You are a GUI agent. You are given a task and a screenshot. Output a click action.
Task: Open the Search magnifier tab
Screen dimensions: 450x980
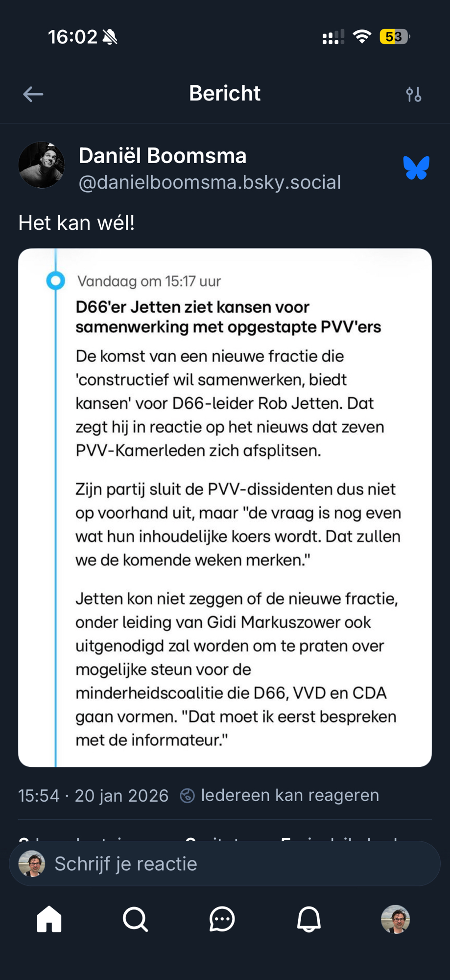tap(135, 919)
